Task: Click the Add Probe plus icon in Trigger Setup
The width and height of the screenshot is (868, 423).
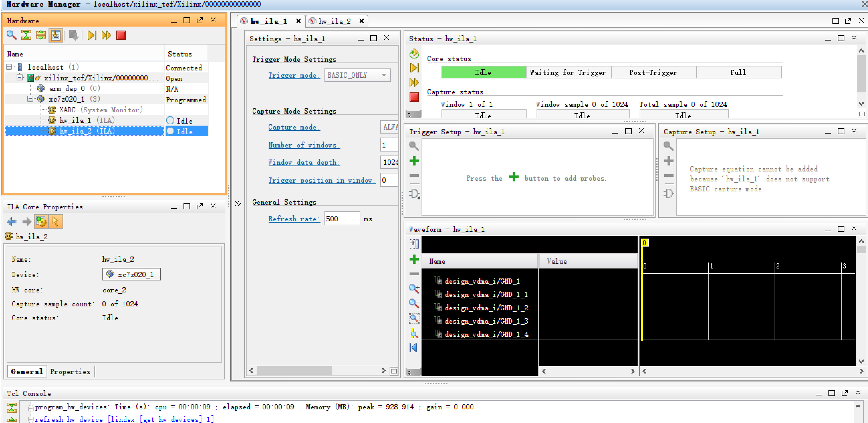Action: click(x=415, y=162)
